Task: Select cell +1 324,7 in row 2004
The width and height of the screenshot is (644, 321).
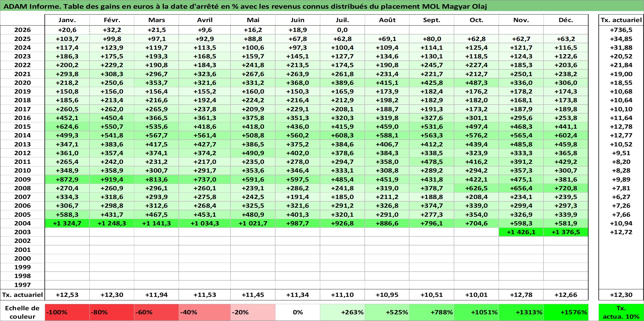Action: pos(67,223)
